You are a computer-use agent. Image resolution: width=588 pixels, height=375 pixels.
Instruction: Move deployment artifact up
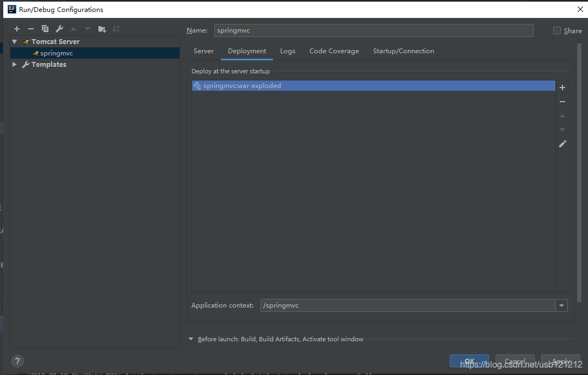point(562,116)
